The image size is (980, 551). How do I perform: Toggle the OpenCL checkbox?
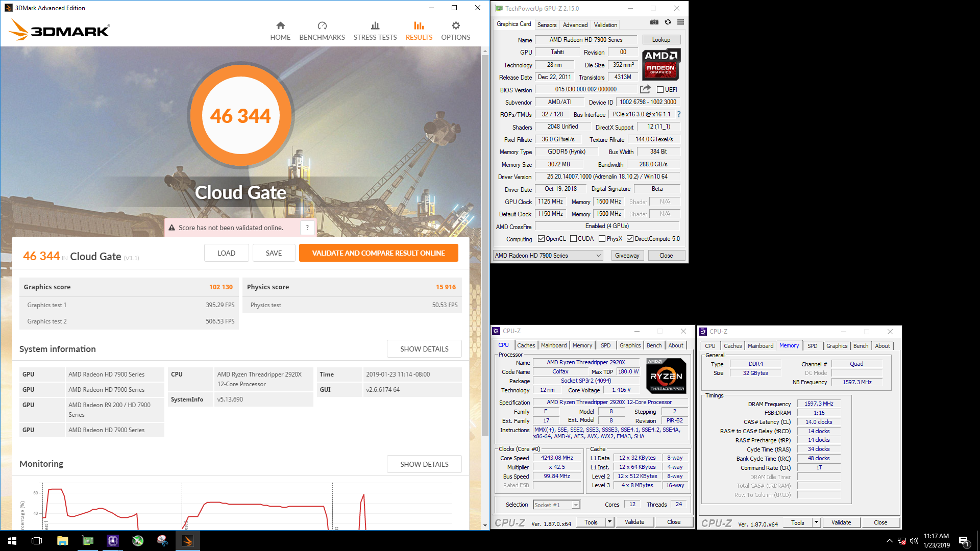[x=542, y=239]
